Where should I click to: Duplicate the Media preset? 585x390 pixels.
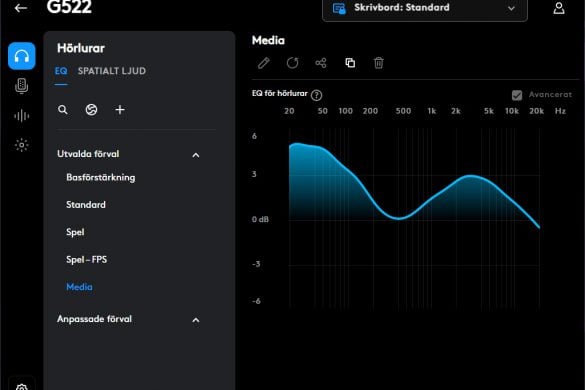[x=350, y=63]
